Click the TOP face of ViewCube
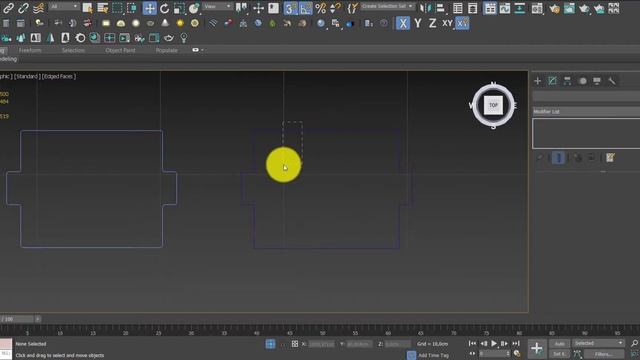Image resolution: width=640 pixels, height=360 pixels. tap(493, 105)
